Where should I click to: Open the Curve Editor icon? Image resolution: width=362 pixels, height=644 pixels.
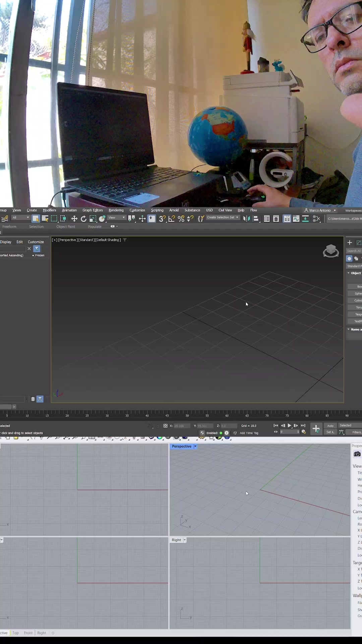click(x=296, y=219)
